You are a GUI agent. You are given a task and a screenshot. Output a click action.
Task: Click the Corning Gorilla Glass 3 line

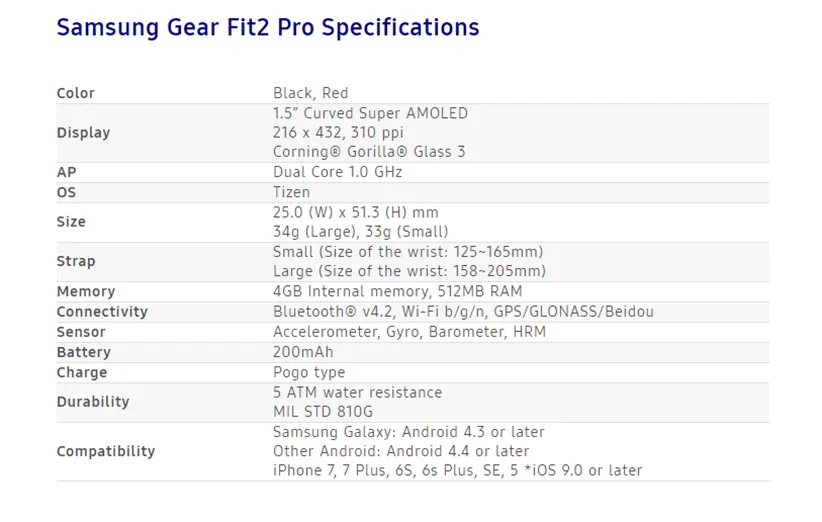(x=369, y=152)
